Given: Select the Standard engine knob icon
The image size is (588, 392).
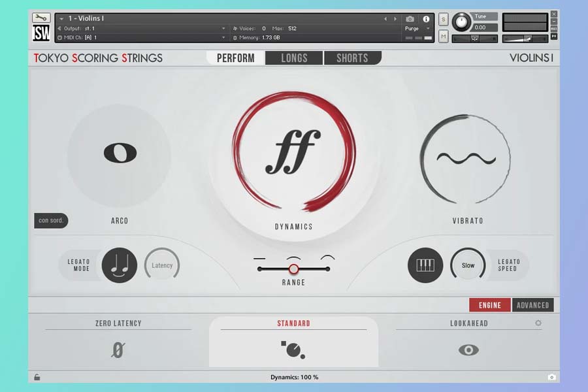Looking at the screenshot, I should 293,350.
